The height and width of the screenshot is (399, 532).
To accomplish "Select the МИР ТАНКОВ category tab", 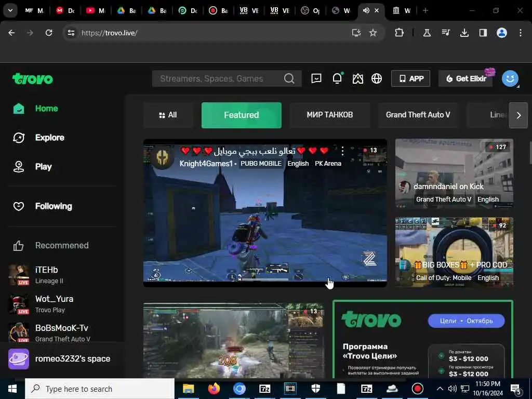I will click(330, 115).
